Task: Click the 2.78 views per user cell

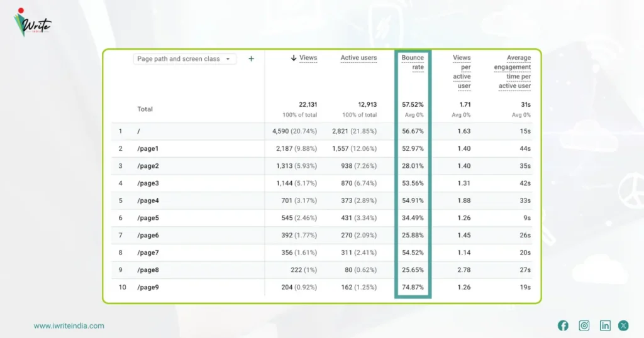Action: (x=464, y=270)
